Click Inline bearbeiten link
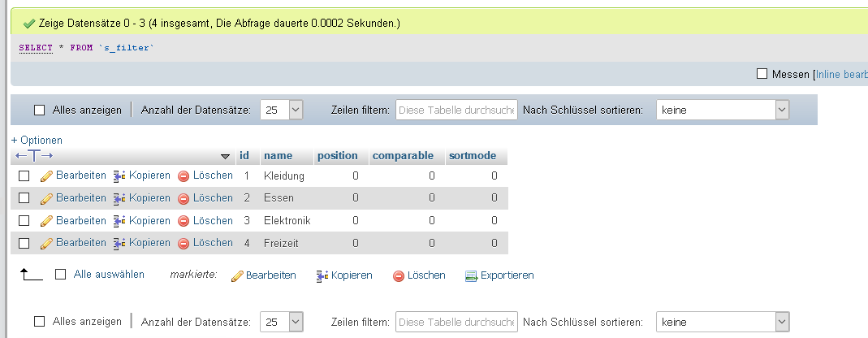868x338 pixels. point(842,74)
